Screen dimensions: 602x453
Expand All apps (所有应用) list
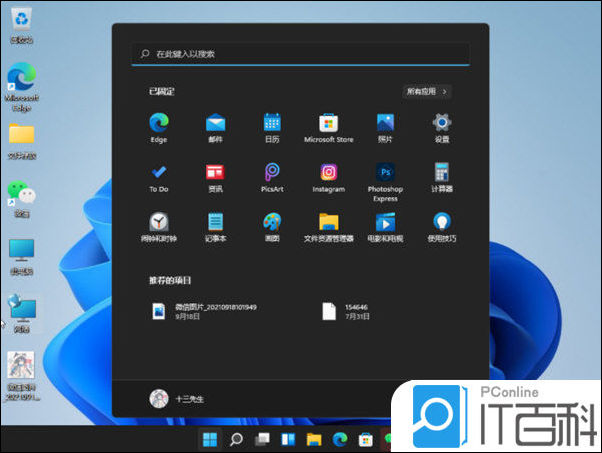click(x=427, y=91)
